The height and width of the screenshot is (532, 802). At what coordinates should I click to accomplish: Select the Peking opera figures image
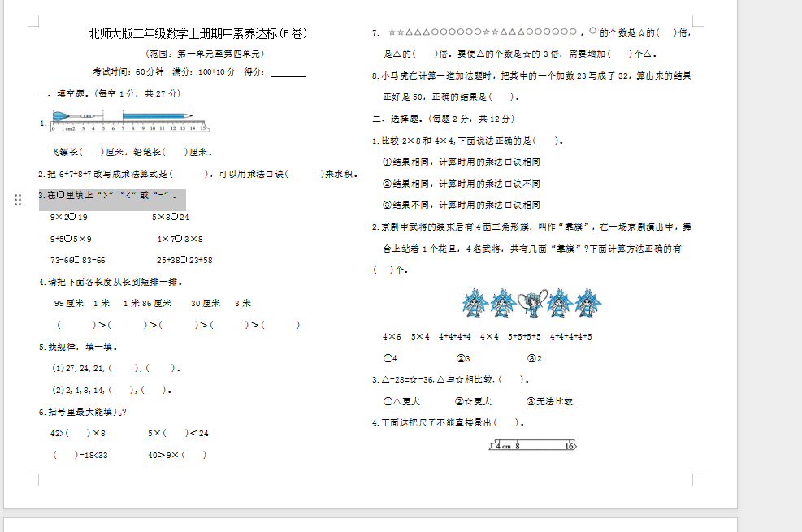[531, 303]
